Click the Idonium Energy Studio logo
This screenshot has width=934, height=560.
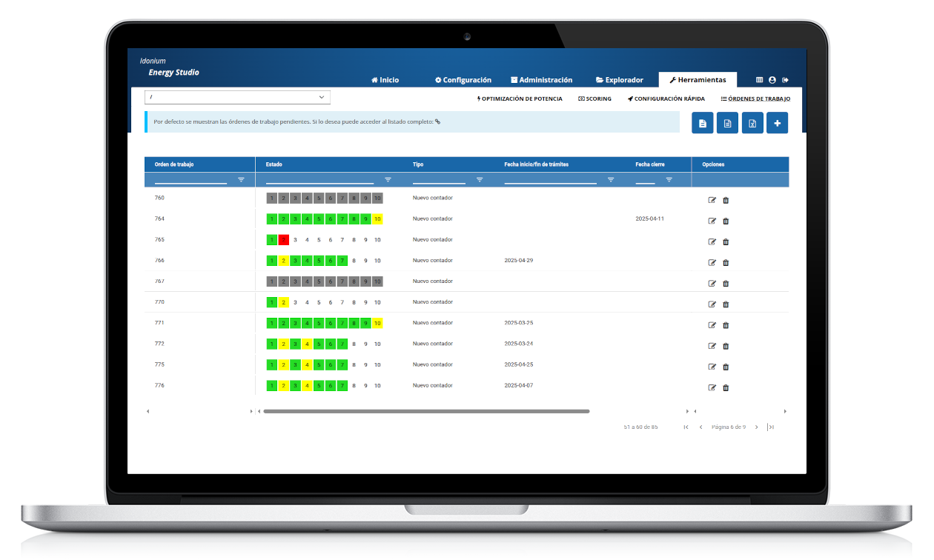(x=170, y=67)
